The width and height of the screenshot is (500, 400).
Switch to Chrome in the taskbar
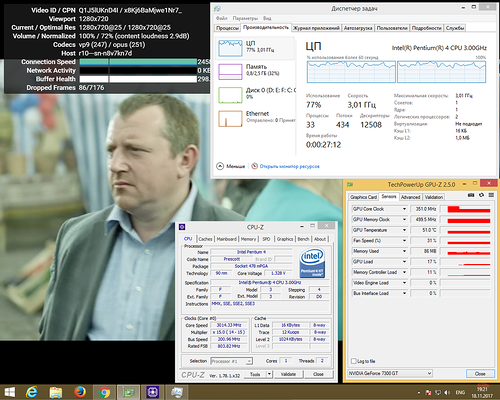[104, 392]
